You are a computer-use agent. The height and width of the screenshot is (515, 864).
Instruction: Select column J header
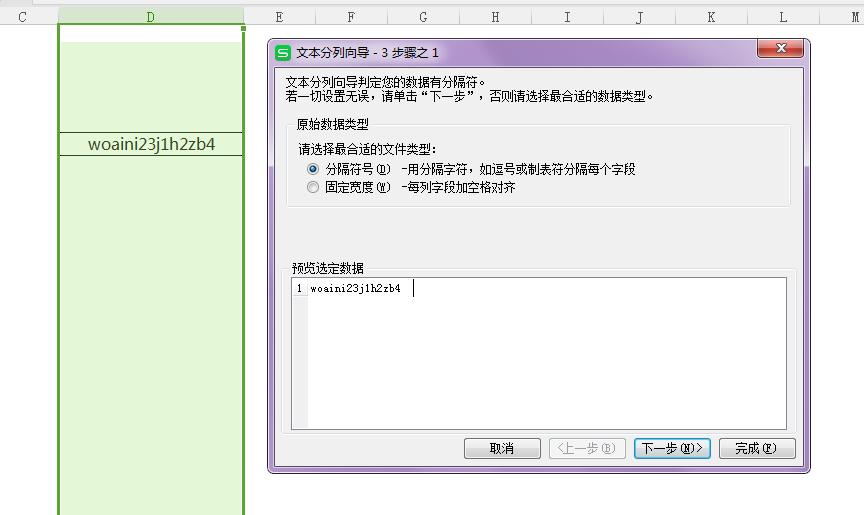(x=639, y=17)
